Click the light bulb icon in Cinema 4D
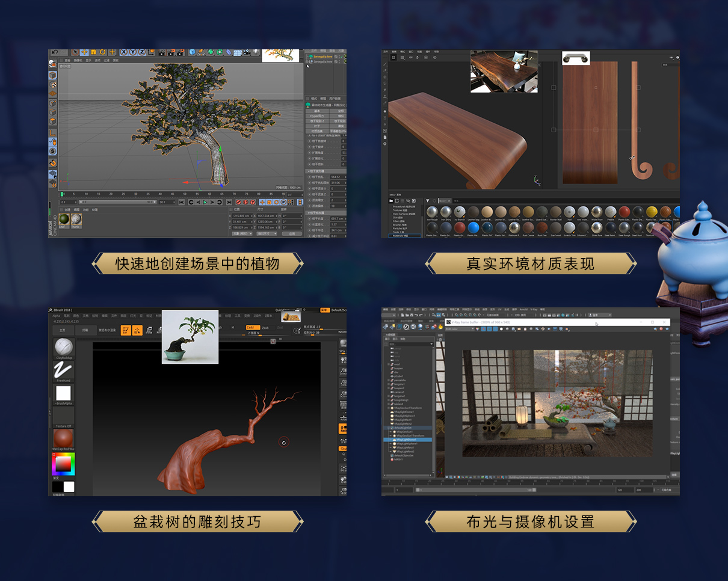Viewport: 728px width, 581px height. [x=256, y=52]
